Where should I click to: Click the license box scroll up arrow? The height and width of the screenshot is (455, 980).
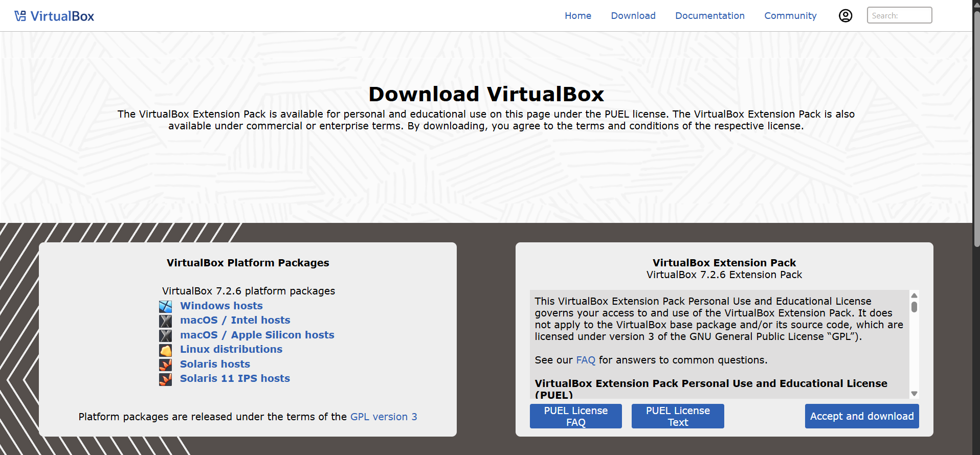(x=915, y=295)
